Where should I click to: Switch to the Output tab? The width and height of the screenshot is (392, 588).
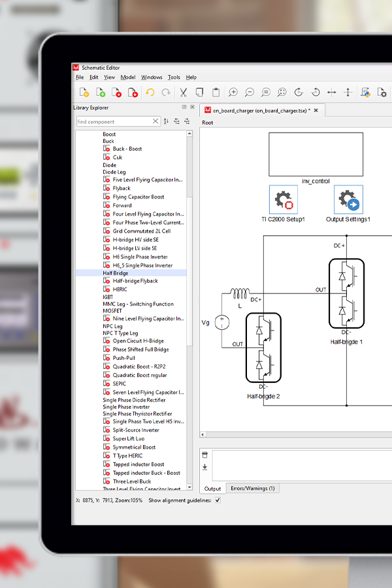pos(212,489)
